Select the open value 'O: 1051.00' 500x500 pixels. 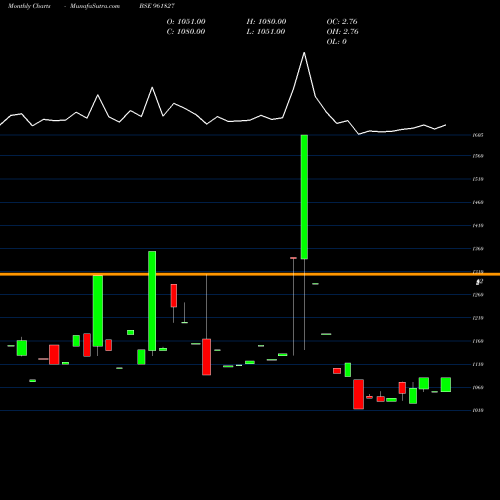point(186,22)
